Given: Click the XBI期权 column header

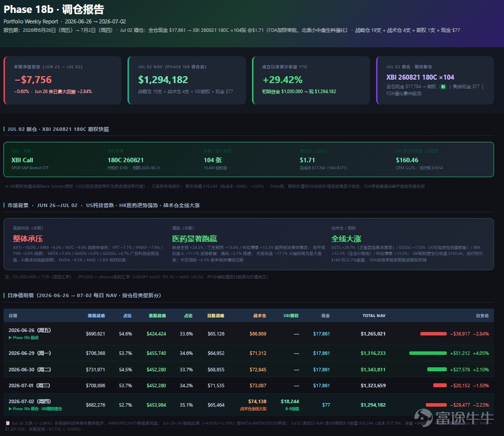Looking at the screenshot, I should click(x=291, y=316).
